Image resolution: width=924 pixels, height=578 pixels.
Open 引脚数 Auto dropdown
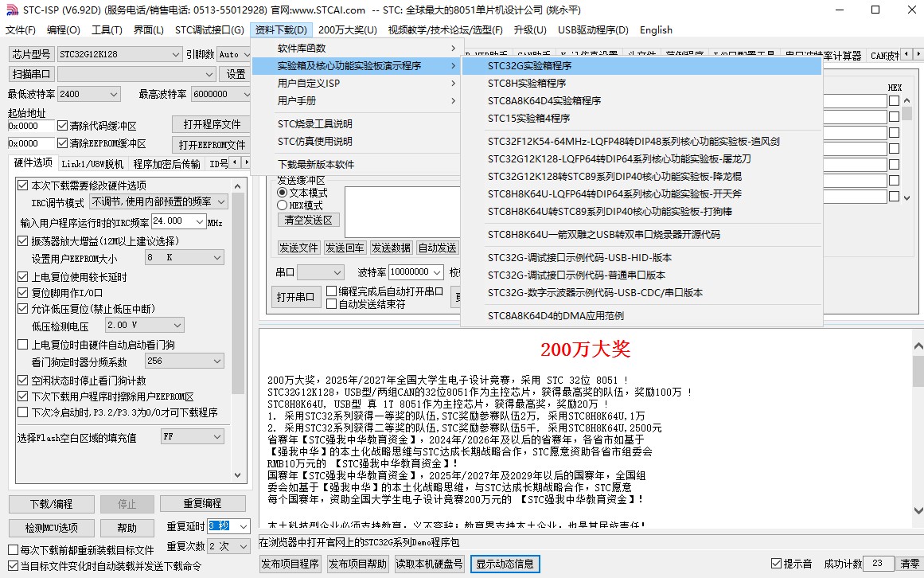(x=234, y=54)
